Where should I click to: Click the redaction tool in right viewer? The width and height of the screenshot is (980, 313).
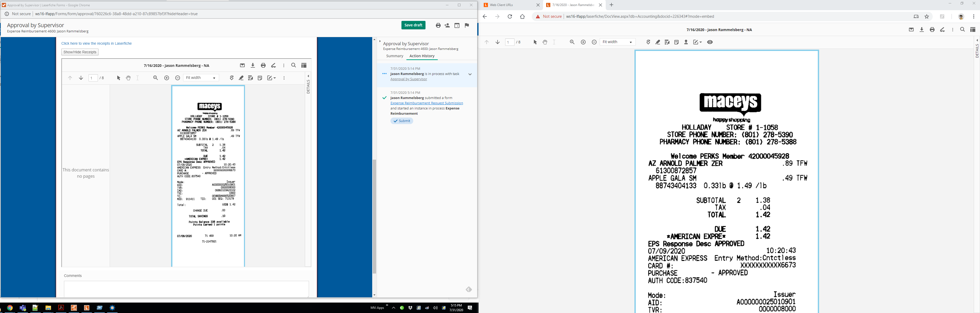point(667,42)
